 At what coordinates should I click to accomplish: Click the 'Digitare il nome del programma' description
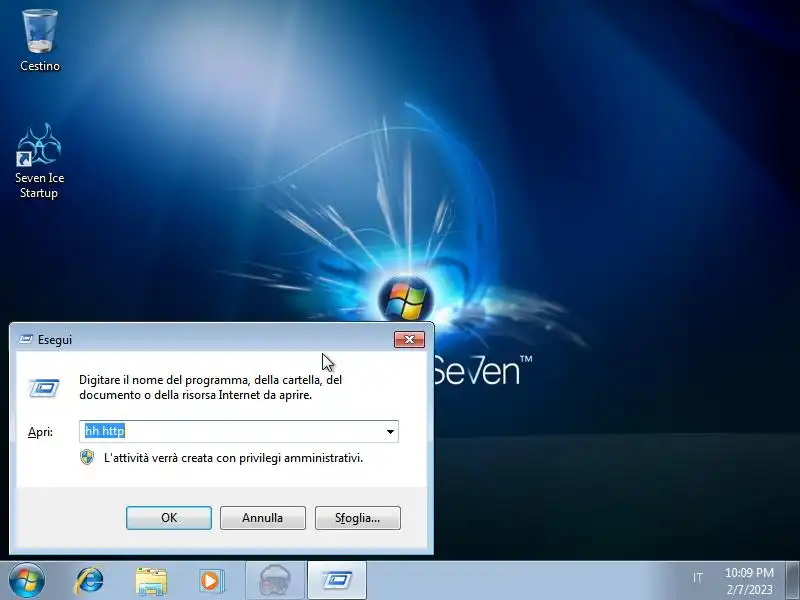(x=210, y=387)
